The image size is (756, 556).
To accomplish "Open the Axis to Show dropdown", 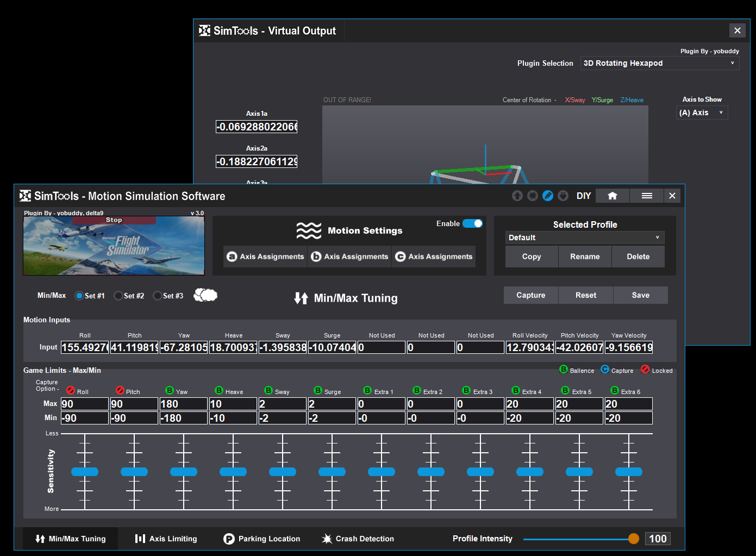I will (x=702, y=113).
